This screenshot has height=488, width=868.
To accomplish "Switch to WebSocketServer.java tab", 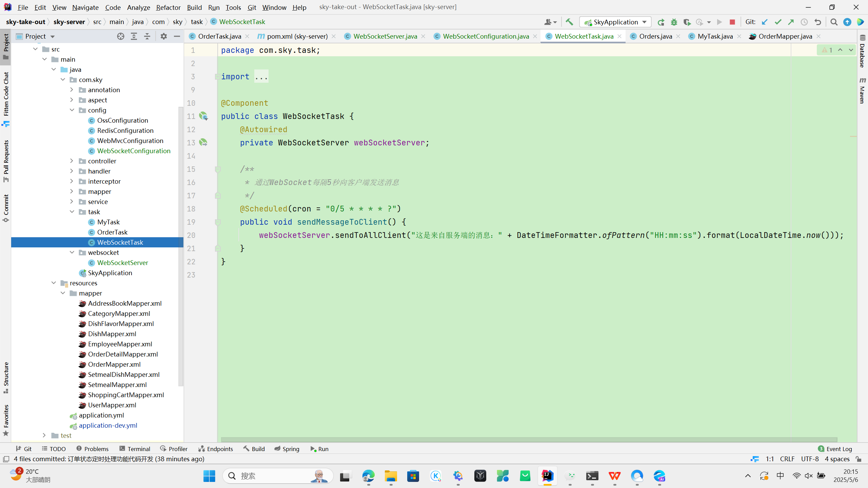I will click(385, 36).
